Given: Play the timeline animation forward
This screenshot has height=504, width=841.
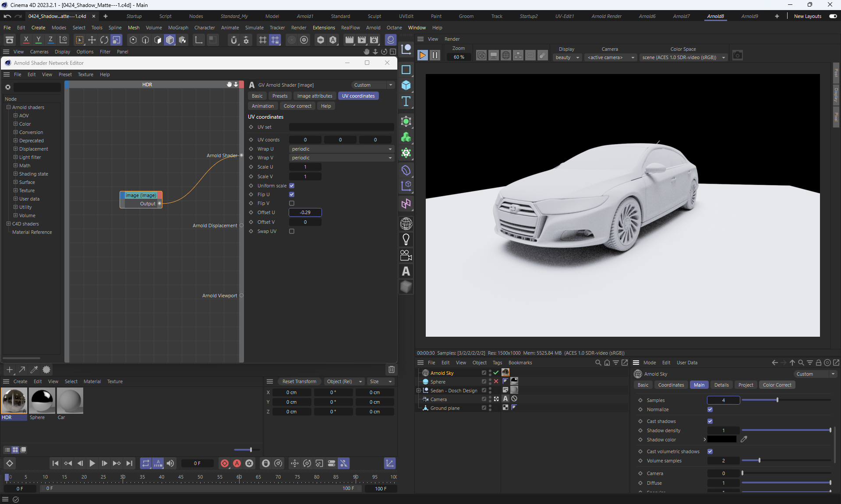Looking at the screenshot, I should coord(92,463).
